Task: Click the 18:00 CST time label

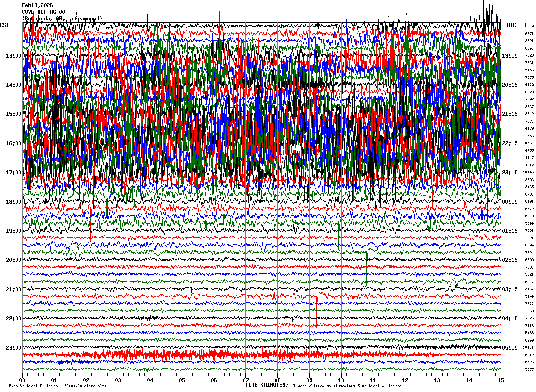Action: pyautogui.click(x=14, y=202)
